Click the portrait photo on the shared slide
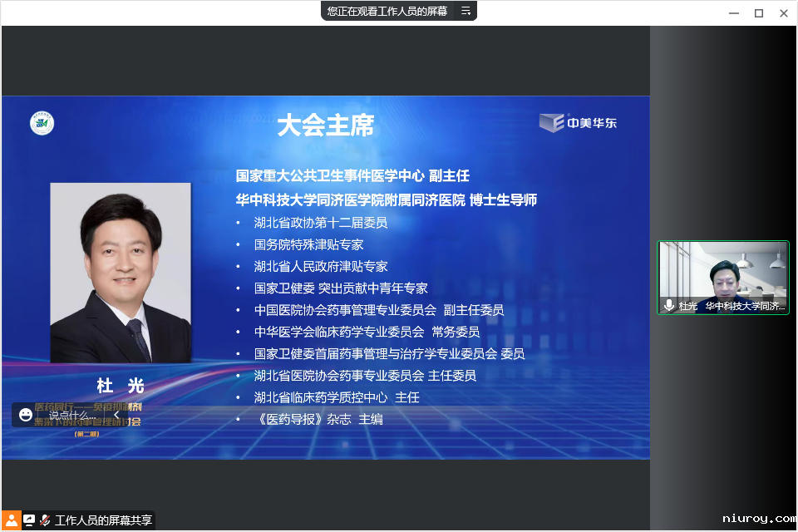The image size is (798, 532). (x=121, y=273)
